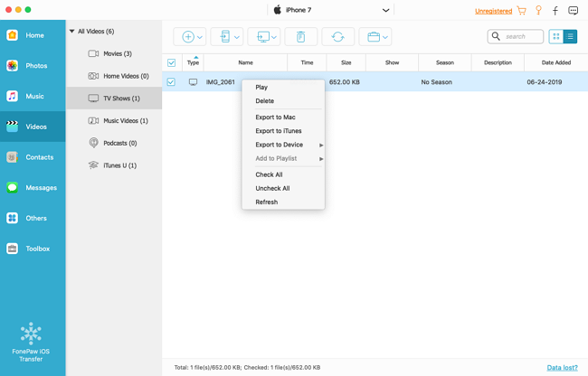Open the Contacts section
This screenshot has height=376, width=588.
(33, 157)
